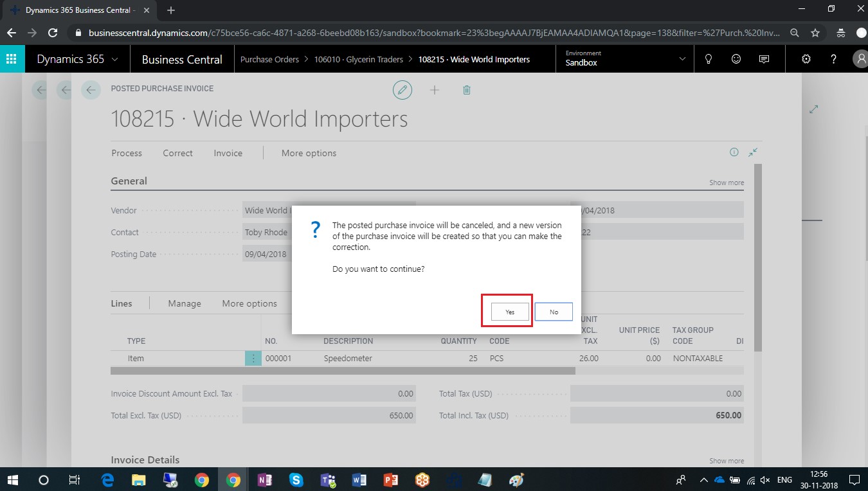The width and height of the screenshot is (868, 491).
Task: Click the collapse page arrows icon
Action: [x=753, y=152]
